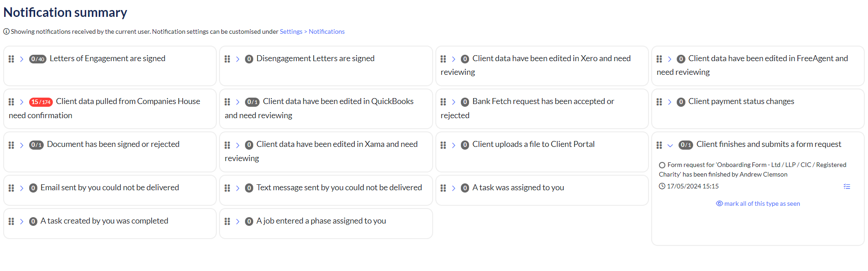This screenshot has height=271, width=868.
Task: Click the checklist icon beside 17/05/2024 15:15
Action: pyautogui.click(x=847, y=187)
